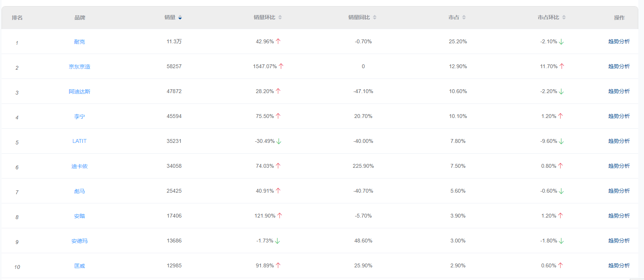
Task: Open 趋势分析 for 安踏 row
Action: 619,216
